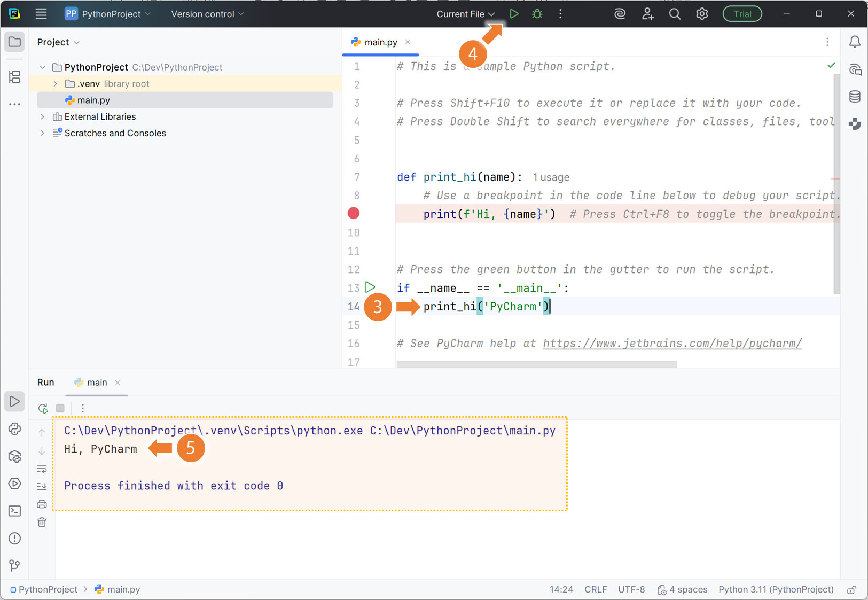The height and width of the screenshot is (600, 868).
Task: Click '1 usage' inlay hint
Action: (x=551, y=177)
